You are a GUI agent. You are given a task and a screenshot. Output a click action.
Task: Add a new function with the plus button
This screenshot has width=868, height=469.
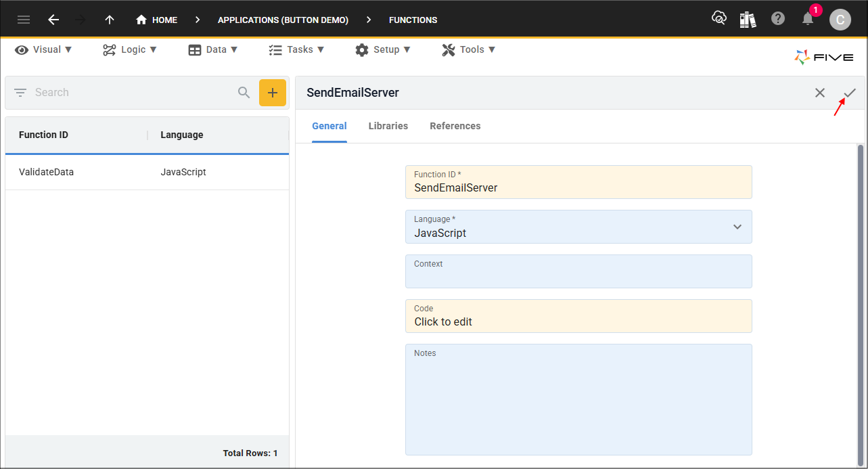coord(273,93)
